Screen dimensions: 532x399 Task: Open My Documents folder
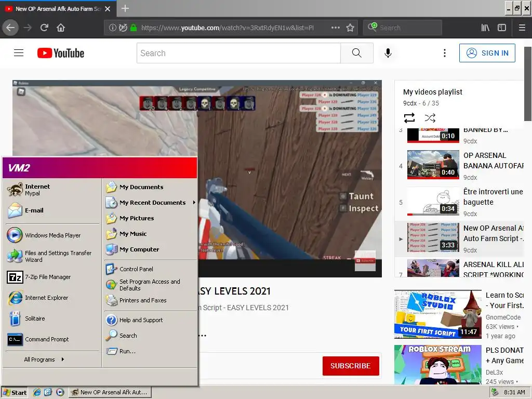click(x=150, y=187)
